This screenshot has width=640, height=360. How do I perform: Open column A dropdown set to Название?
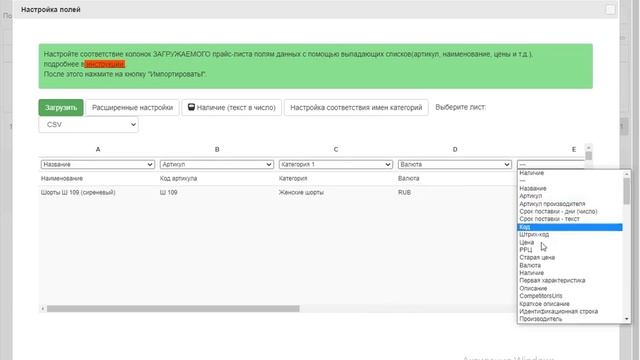pos(98,164)
